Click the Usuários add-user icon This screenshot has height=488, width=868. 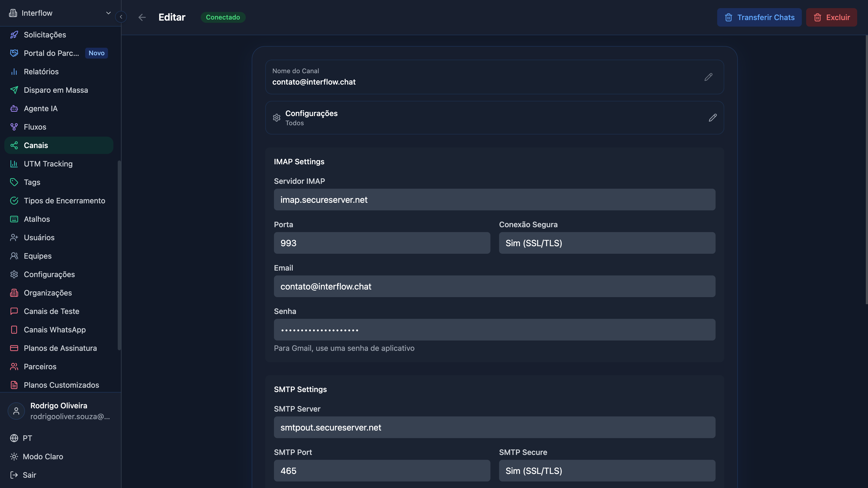coord(14,237)
